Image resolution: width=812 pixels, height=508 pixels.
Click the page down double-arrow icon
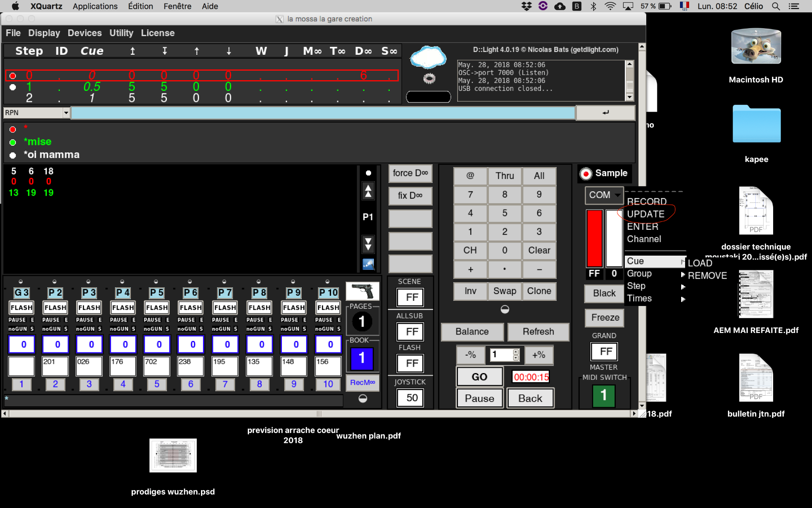click(368, 243)
